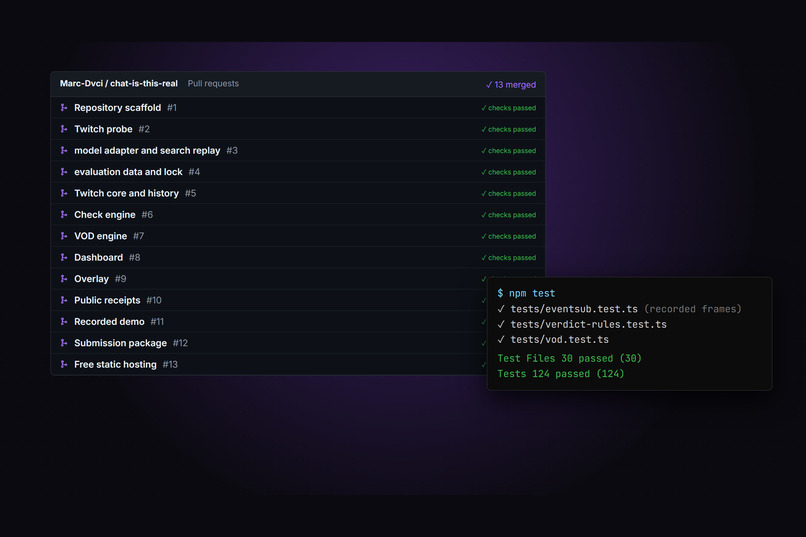Open the Submission package pull request

[x=120, y=343]
